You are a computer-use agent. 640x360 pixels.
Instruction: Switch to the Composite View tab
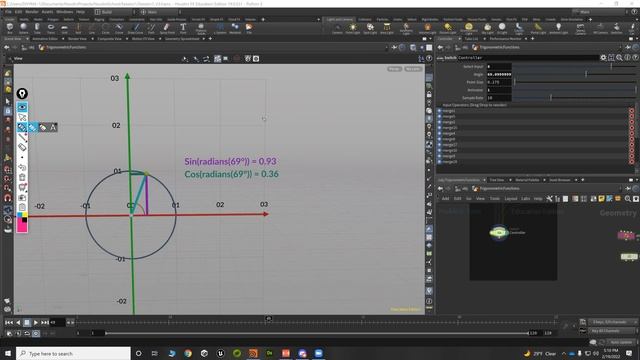click(x=109, y=39)
